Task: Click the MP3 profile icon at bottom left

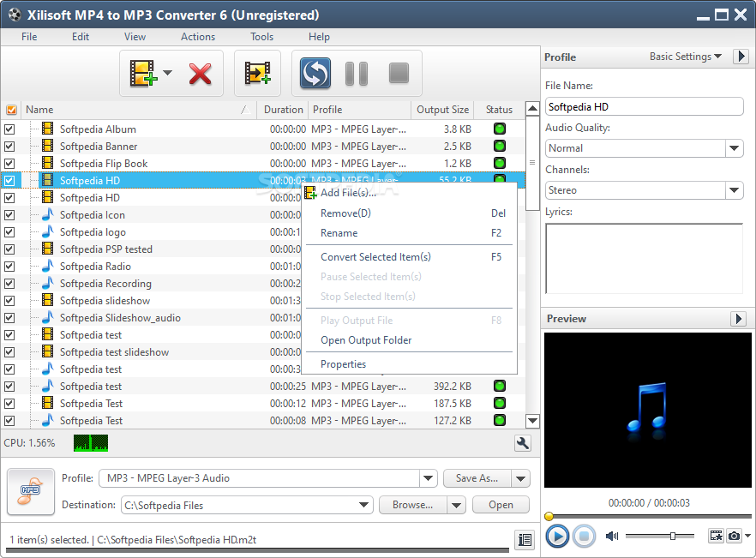Action: tap(30, 491)
